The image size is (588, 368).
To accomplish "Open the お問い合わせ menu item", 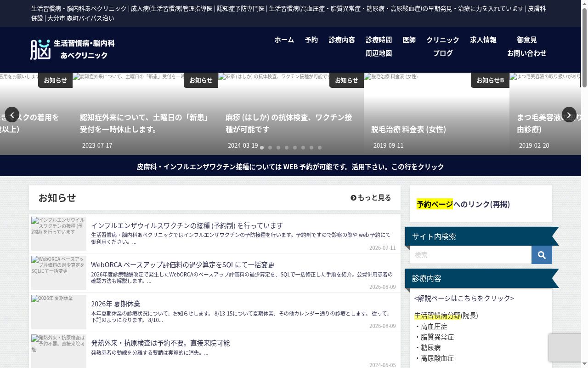I will pos(527,53).
